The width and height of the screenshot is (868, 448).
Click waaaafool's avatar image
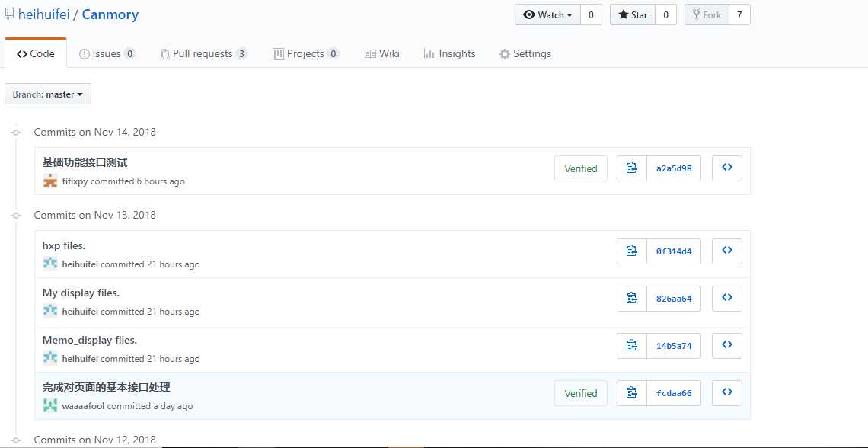(49, 406)
